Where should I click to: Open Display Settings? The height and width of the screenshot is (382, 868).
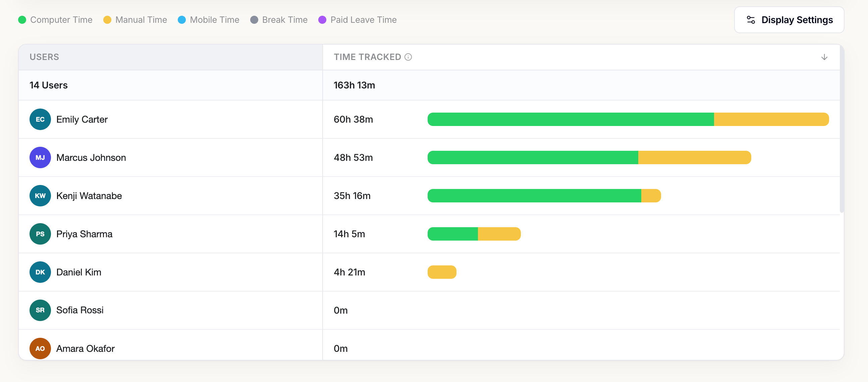(789, 20)
